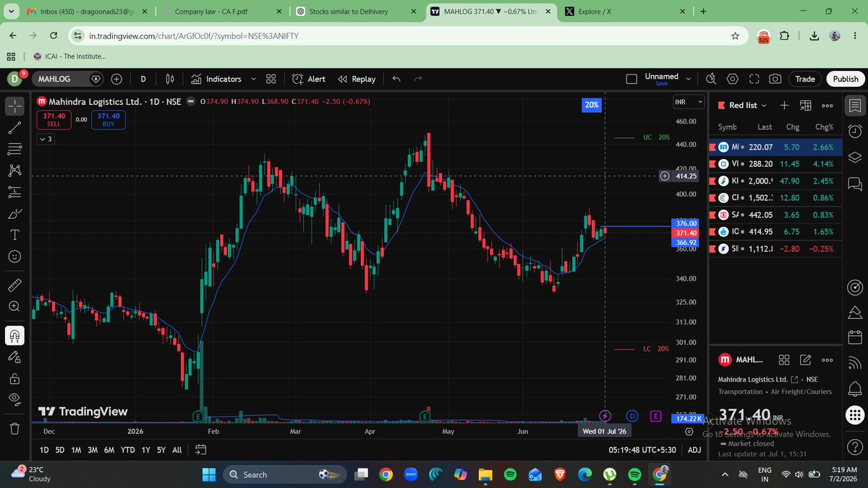Set the time range to YTD
The width and height of the screenshot is (868, 488).
tap(128, 450)
